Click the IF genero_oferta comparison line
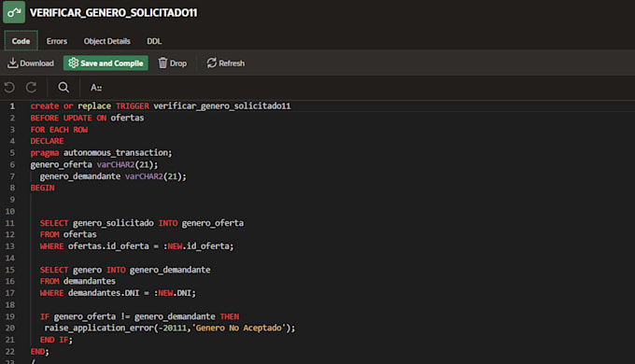This screenshot has width=635, height=364. (139, 316)
